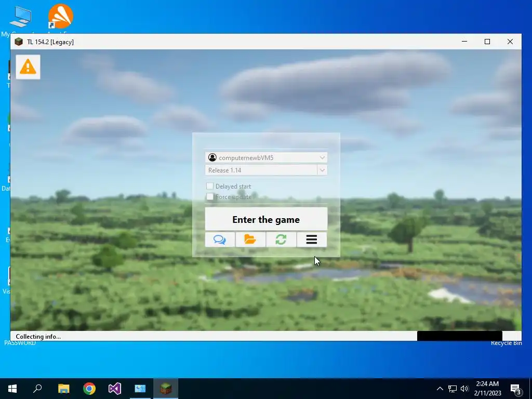The width and height of the screenshot is (532, 399).
Task: Open the game folder icon button
Action: tap(250, 240)
